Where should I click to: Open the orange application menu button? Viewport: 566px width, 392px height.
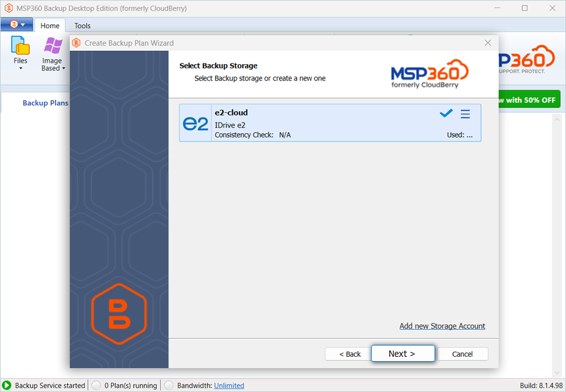[x=16, y=25]
